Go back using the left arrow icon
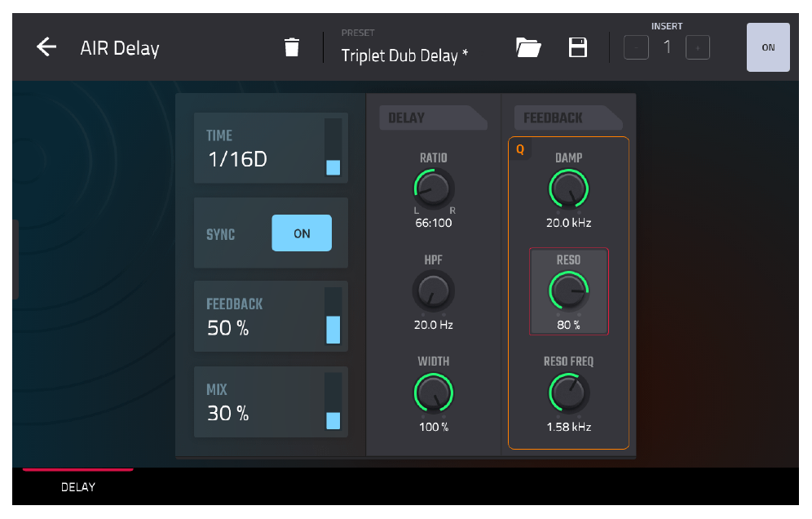 [x=46, y=47]
